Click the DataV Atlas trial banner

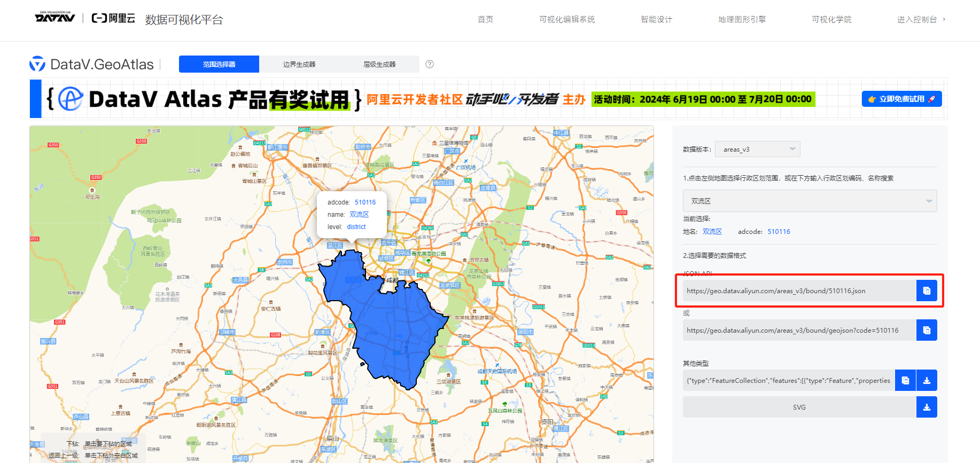point(488,99)
